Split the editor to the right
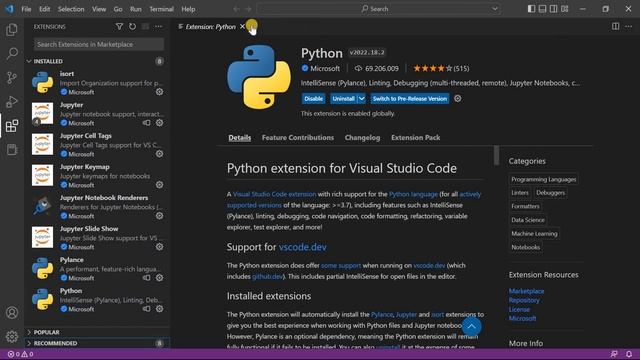640x360 pixels. tap(616, 27)
